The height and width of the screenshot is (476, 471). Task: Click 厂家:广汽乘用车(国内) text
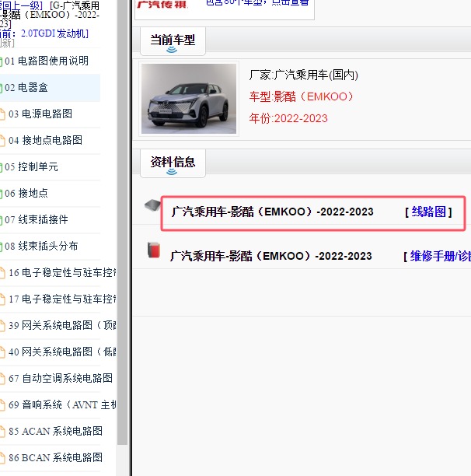(304, 75)
